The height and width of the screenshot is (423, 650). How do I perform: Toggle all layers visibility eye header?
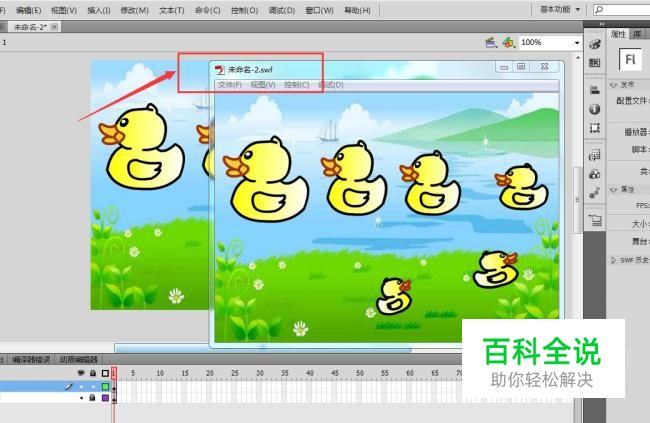pyautogui.click(x=81, y=373)
